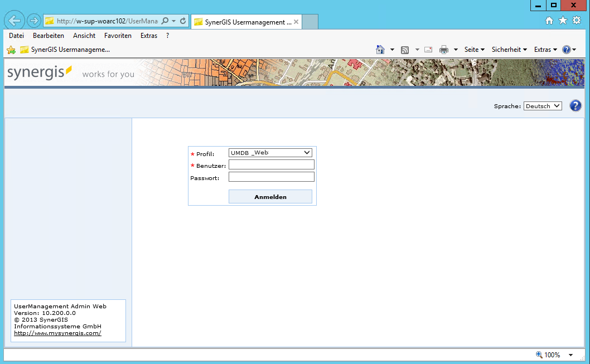Screen dimensions: 590x364
Task: Adjust the 100% zoom level control
Action: (x=553, y=355)
